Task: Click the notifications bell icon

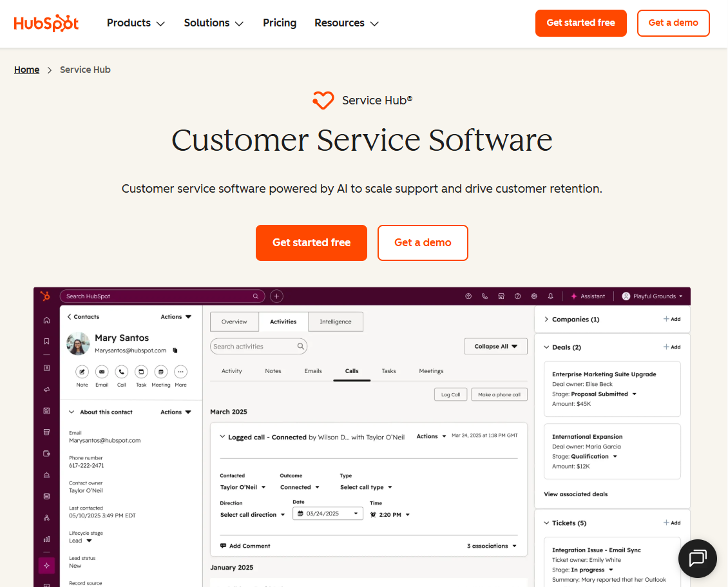Action: coord(551,296)
